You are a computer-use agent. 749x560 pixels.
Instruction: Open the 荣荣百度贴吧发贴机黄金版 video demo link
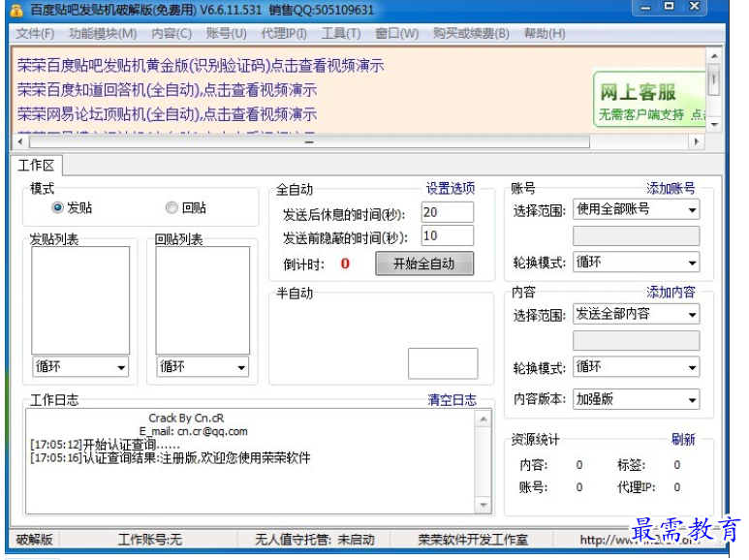click(x=201, y=66)
